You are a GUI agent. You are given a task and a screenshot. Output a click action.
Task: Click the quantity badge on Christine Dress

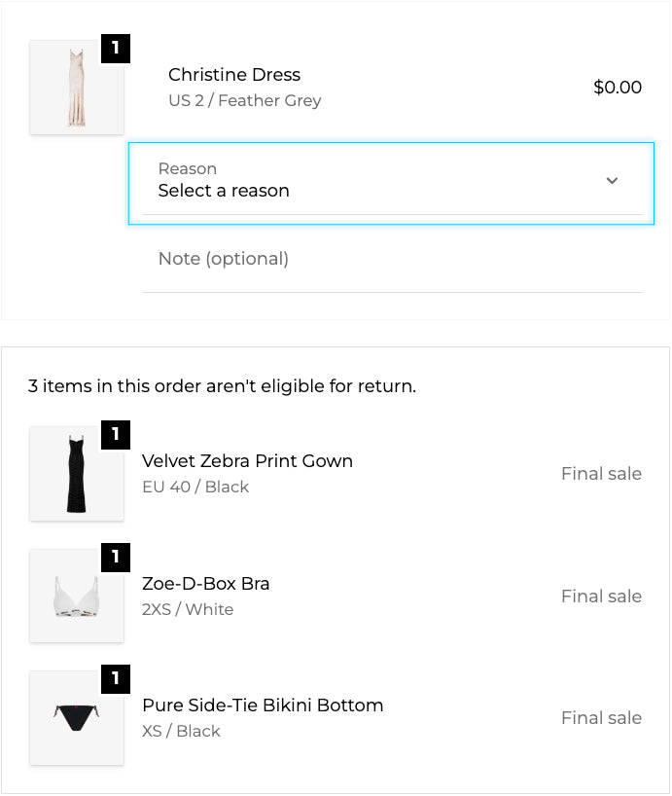(x=116, y=48)
